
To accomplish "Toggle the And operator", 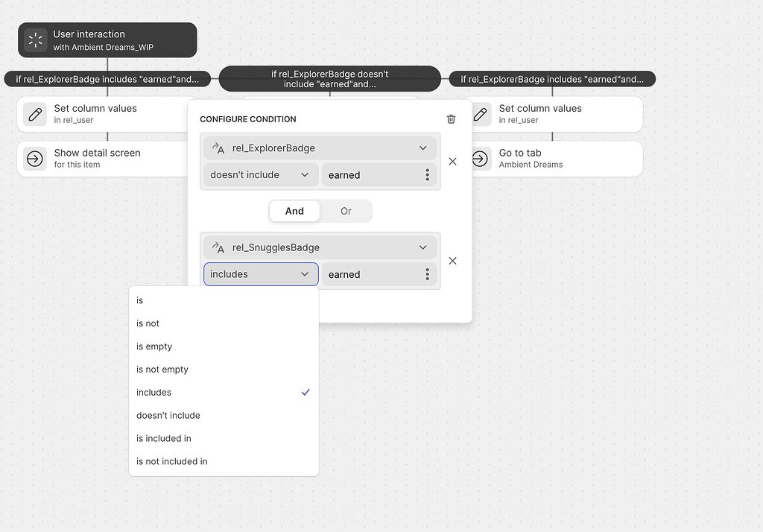I will (x=294, y=211).
